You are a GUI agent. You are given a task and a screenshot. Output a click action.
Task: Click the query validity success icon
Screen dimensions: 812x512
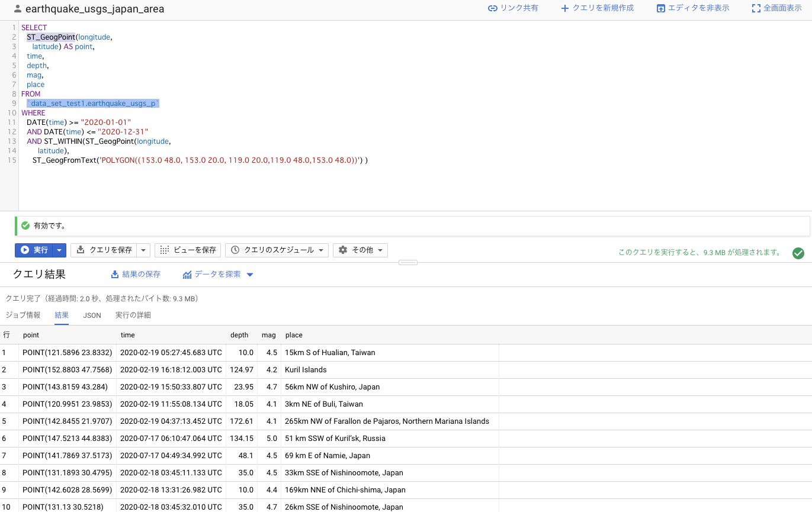24,226
